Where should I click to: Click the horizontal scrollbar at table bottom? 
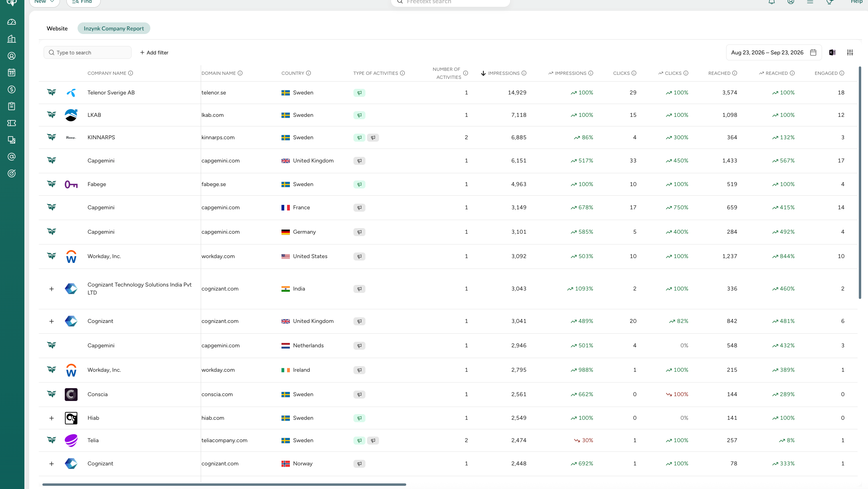coord(224,485)
